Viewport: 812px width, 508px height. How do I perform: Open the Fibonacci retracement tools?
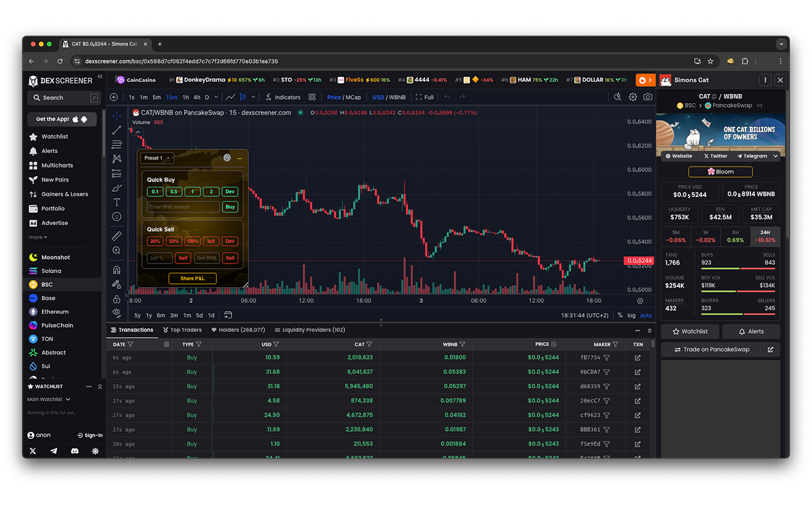coord(117,145)
